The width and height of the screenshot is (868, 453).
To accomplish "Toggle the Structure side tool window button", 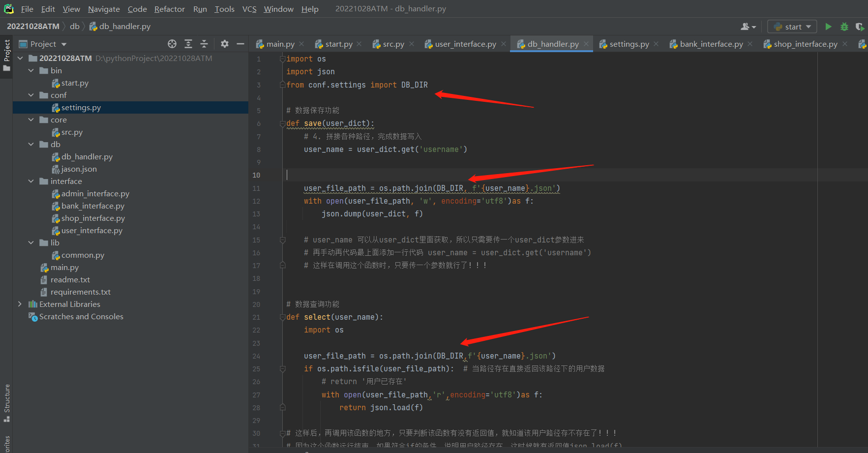I will click(6, 403).
